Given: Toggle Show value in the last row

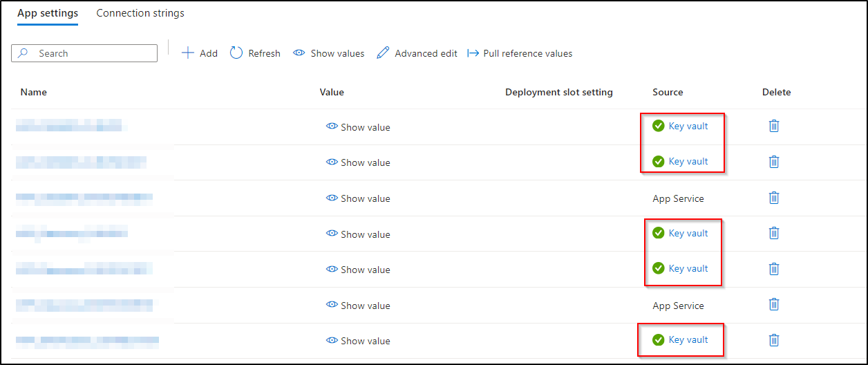Looking at the screenshot, I should pos(358,341).
